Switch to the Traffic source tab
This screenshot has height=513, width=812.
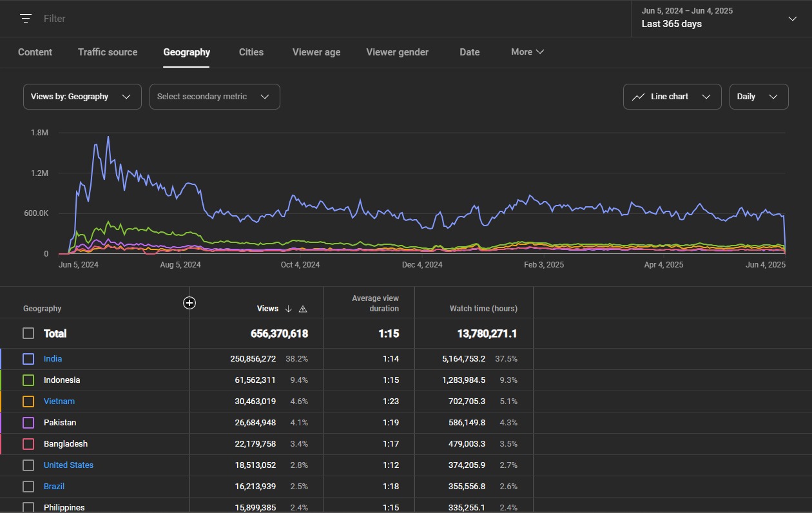(108, 52)
